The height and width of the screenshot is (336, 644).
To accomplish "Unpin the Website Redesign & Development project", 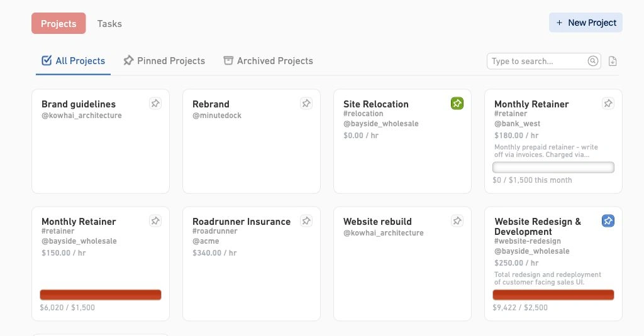I will [608, 220].
